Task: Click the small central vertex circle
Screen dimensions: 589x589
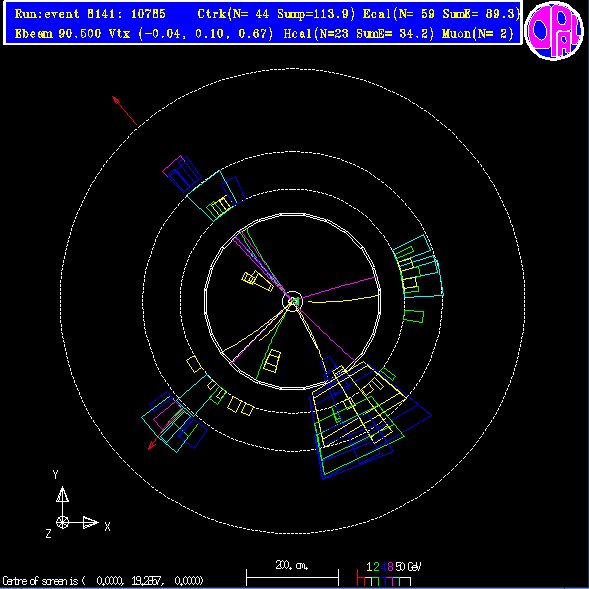Action: tap(292, 301)
